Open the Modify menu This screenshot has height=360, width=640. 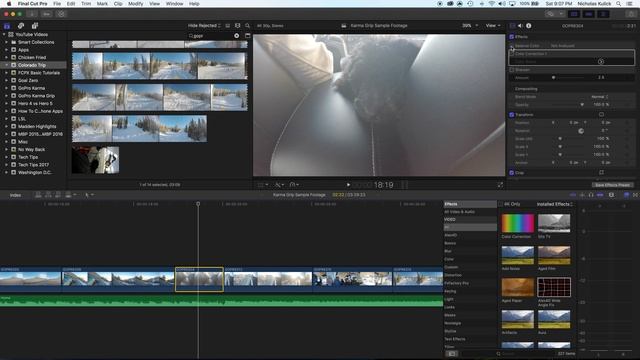tap(136, 4)
